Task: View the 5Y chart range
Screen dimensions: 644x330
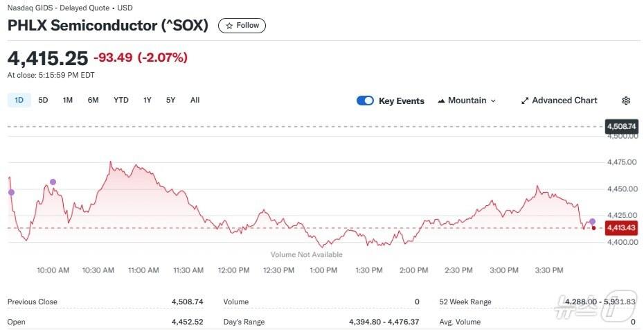Action: point(171,100)
